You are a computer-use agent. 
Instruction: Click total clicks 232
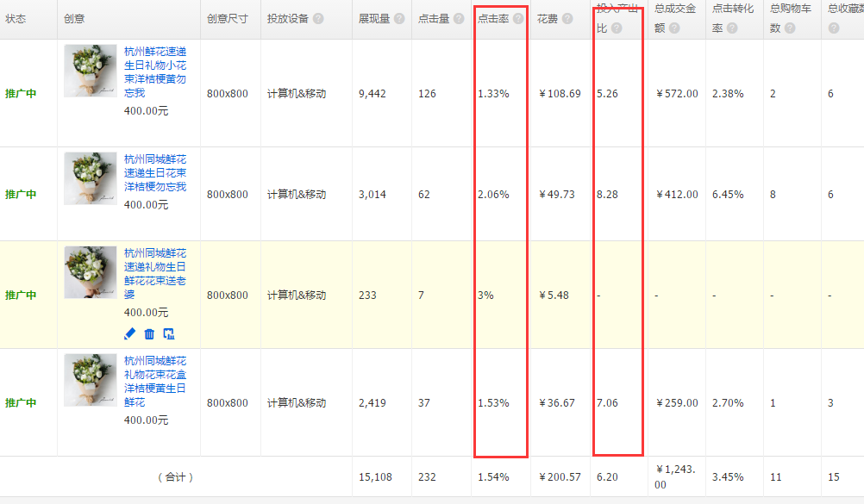click(x=427, y=477)
